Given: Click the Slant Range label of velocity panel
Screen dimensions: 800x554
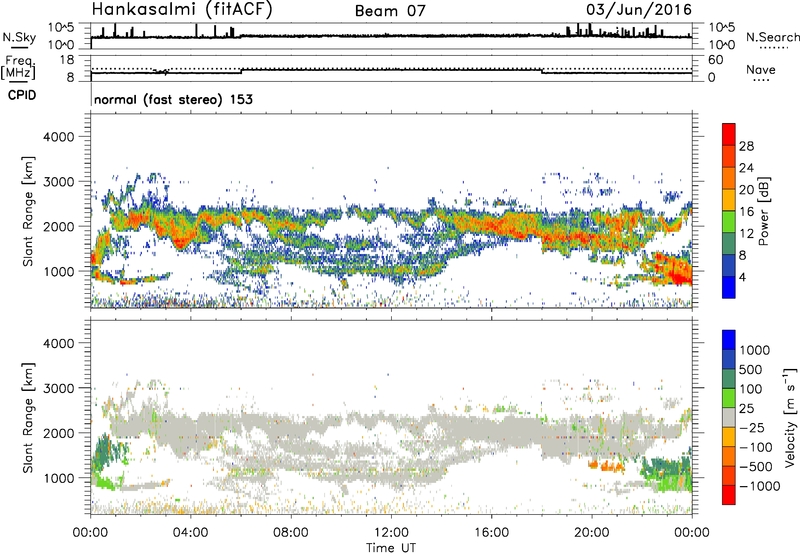Looking at the screenshot, I should [x=28, y=418].
